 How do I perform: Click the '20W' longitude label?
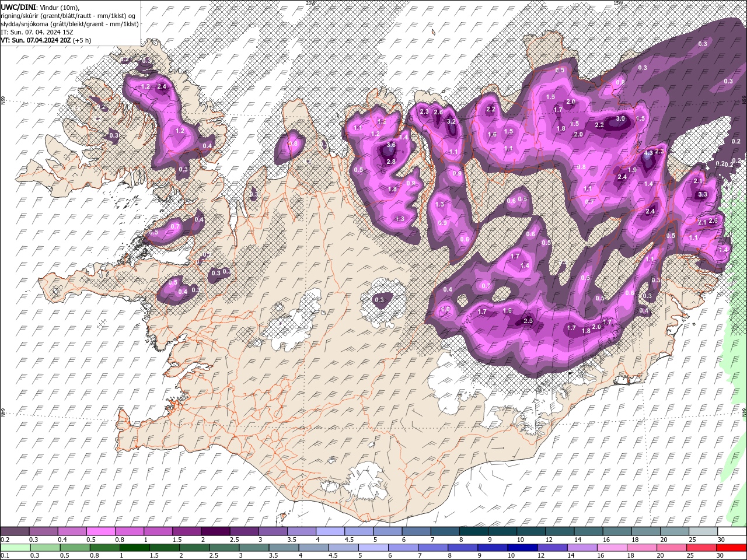[x=310, y=3]
